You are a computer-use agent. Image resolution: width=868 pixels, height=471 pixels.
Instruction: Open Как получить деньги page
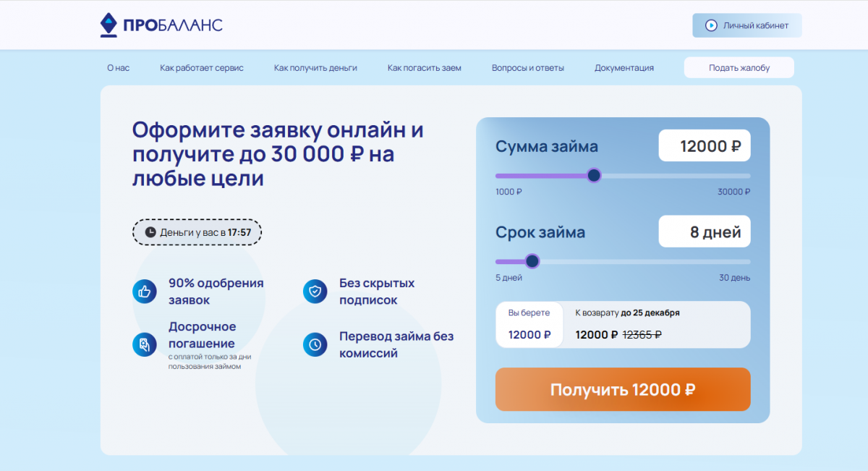[x=315, y=68]
